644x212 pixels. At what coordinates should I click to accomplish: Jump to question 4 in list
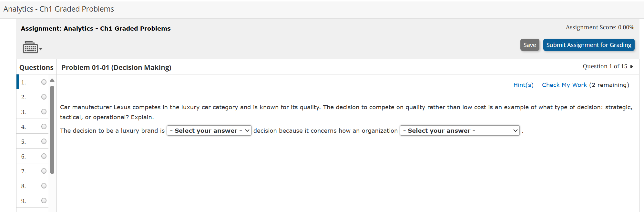coord(24,127)
